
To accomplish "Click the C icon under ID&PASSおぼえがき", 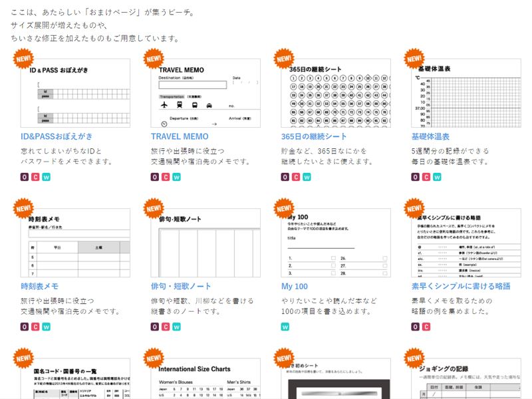I will [35, 177].
